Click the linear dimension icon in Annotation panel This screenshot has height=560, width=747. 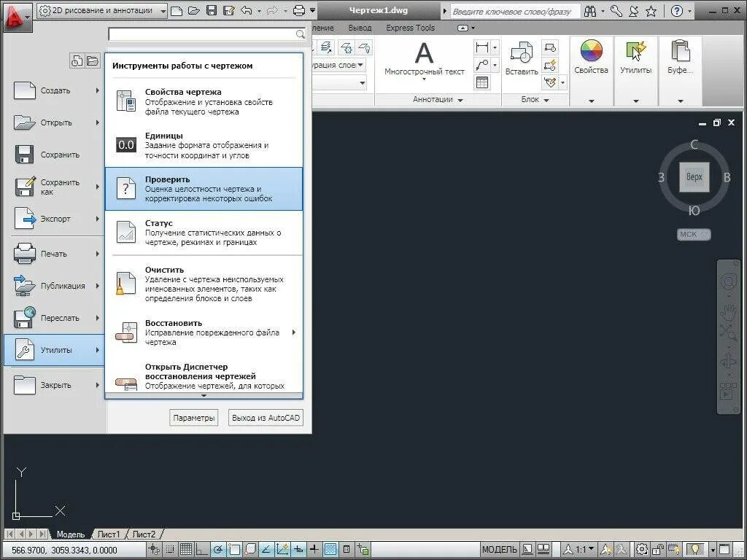point(482,47)
